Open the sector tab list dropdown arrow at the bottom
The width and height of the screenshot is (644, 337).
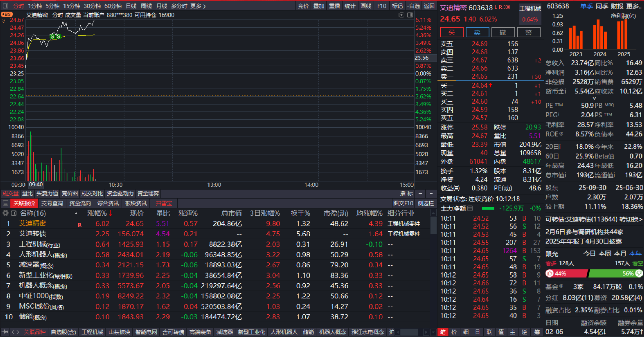[x=434, y=332]
